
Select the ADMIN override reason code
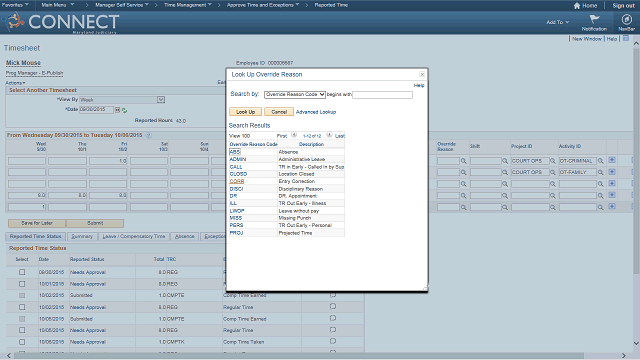[x=238, y=159]
